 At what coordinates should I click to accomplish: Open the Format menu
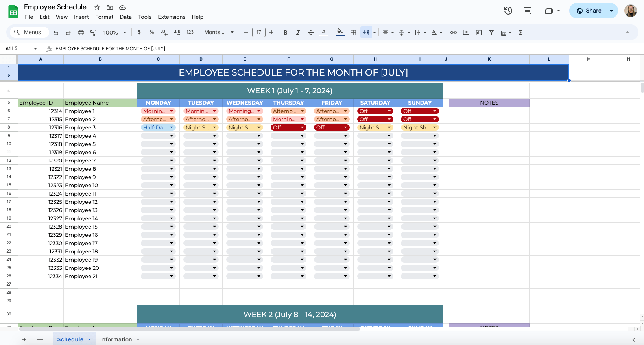104,17
